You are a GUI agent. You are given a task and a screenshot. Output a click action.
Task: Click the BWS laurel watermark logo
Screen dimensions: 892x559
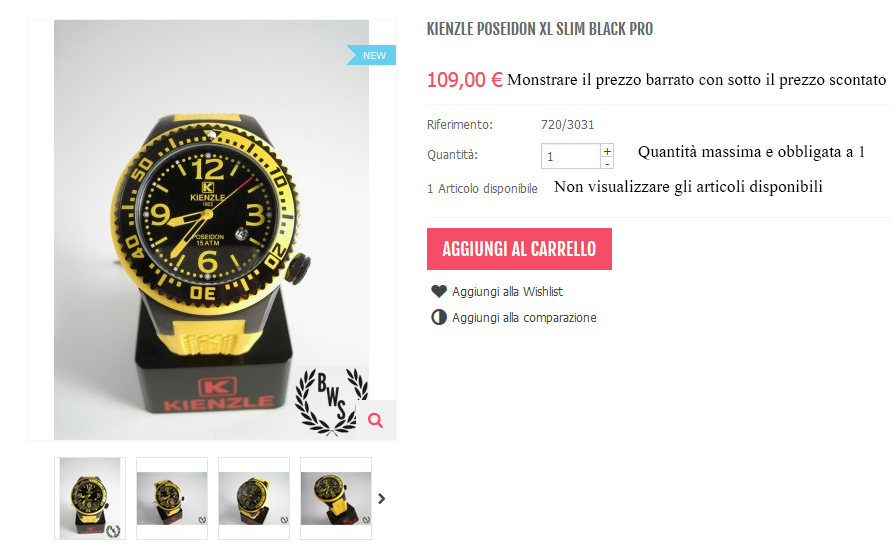click(x=331, y=401)
